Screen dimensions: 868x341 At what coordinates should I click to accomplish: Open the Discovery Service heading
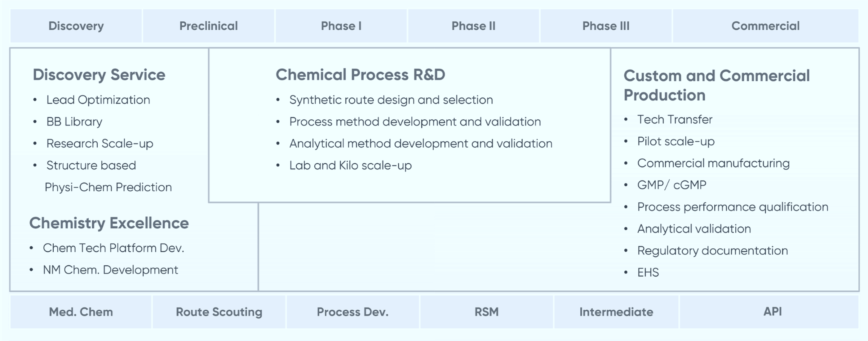tap(99, 75)
